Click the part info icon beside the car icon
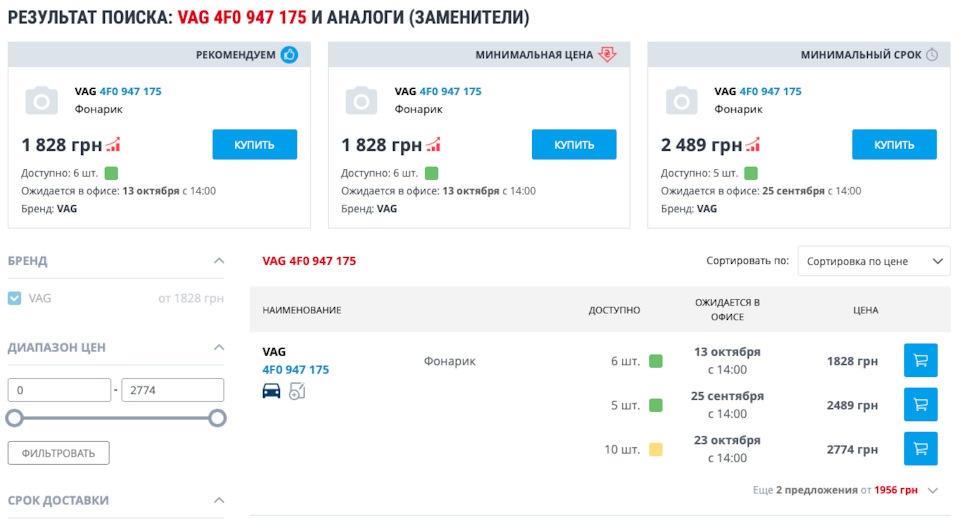Screen dimensions: 960x520 [x=297, y=391]
